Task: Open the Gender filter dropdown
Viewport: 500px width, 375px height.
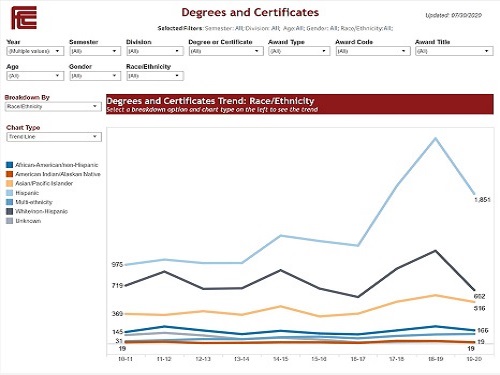Action: click(x=95, y=76)
